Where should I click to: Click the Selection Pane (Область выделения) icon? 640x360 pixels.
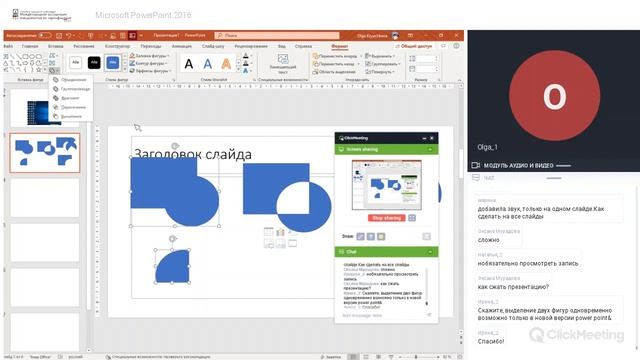pyautogui.click(x=316, y=71)
